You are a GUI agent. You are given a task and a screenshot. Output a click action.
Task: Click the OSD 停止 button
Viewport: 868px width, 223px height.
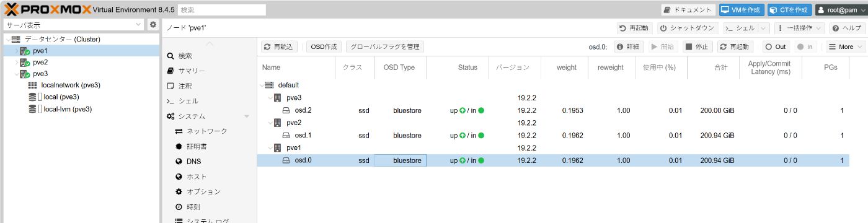[698, 46]
